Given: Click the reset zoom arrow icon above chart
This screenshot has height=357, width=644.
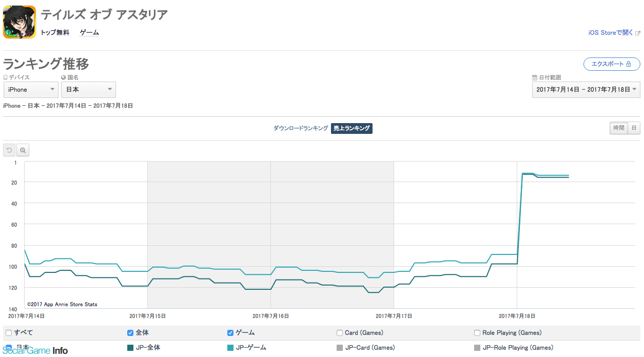Looking at the screenshot, I should [9, 150].
